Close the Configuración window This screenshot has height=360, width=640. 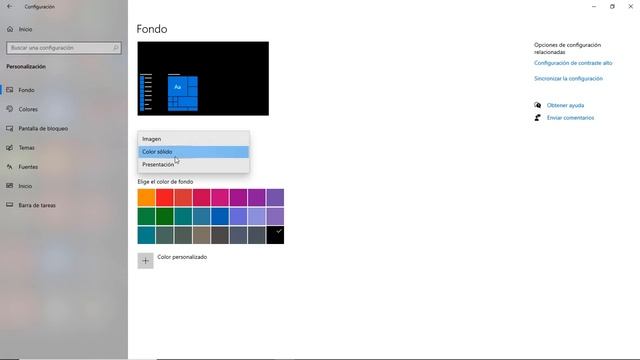(631, 7)
